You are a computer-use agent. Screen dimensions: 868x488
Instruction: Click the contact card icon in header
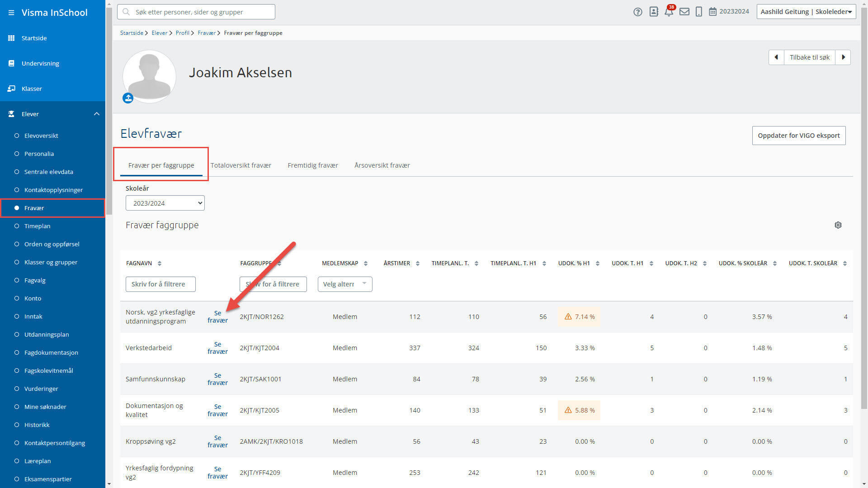[654, 12]
